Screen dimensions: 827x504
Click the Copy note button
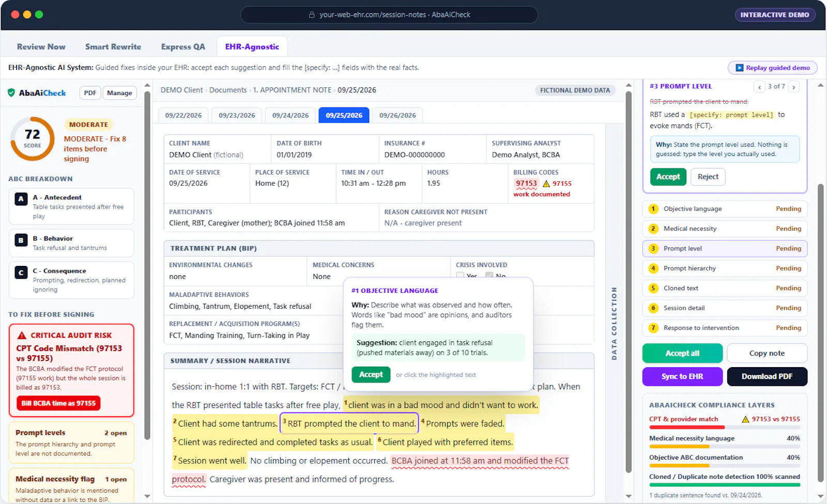point(767,354)
